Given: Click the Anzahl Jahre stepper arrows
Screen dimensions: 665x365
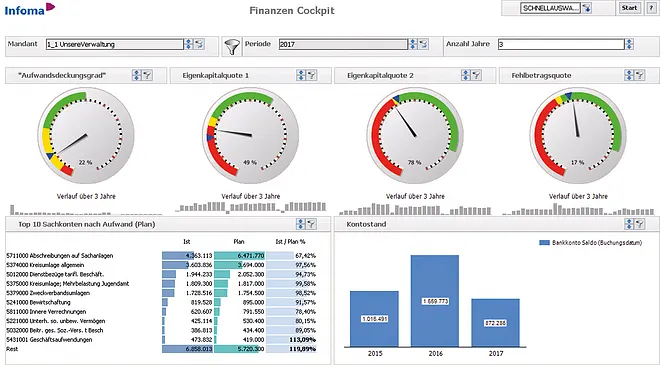Looking at the screenshot, I should [629, 44].
